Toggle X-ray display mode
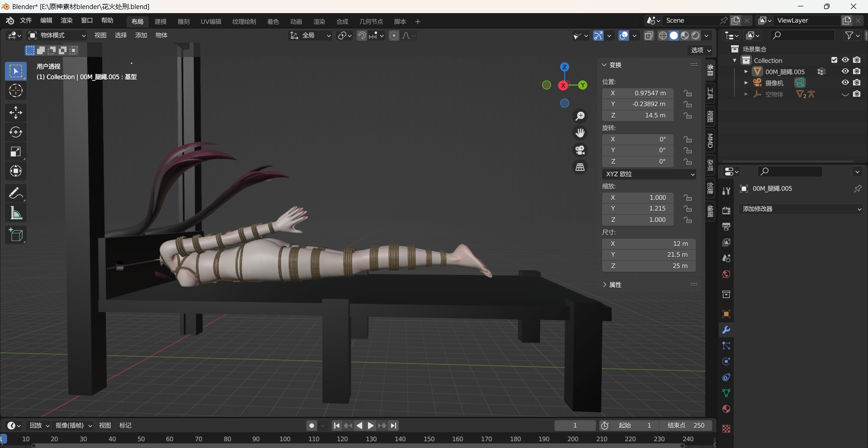The width and height of the screenshot is (868, 448). click(x=649, y=36)
